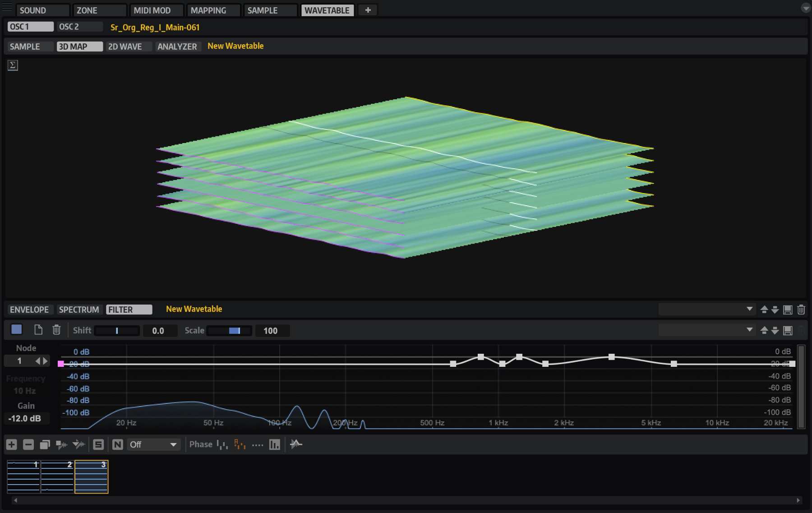
Task: Toggle the S button in wave toolbar
Action: [98, 444]
